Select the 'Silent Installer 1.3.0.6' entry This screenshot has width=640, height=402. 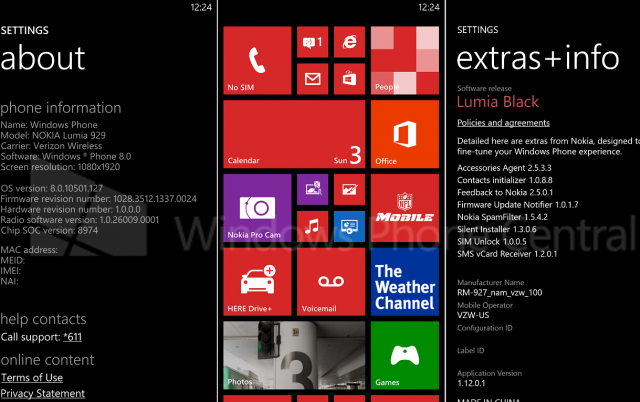click(x=497, y=229)
